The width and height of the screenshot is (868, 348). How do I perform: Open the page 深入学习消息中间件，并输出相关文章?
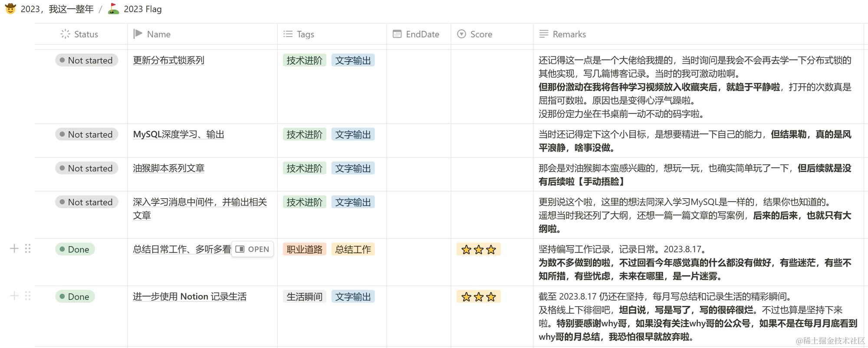[200, 209]
